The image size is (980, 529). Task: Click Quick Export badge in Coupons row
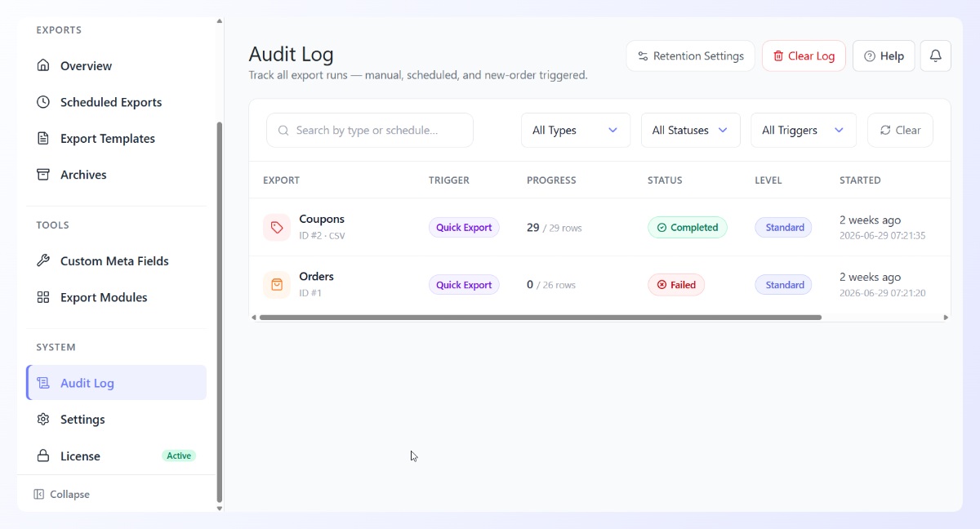click(x=464, y=228)
